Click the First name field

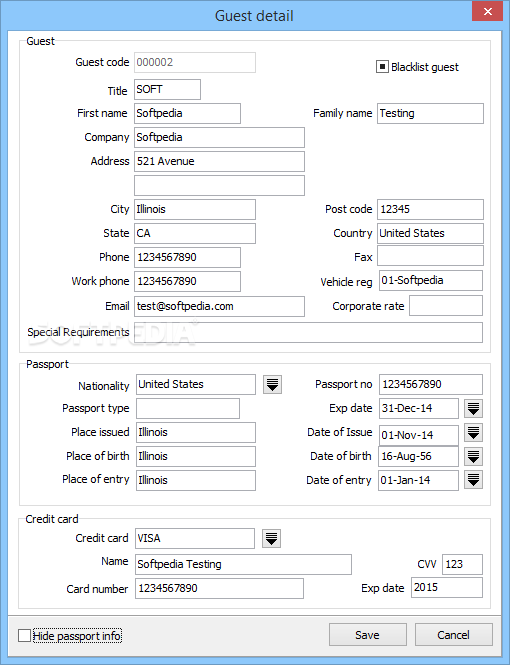pyautogui.click(x=187, y=114)
